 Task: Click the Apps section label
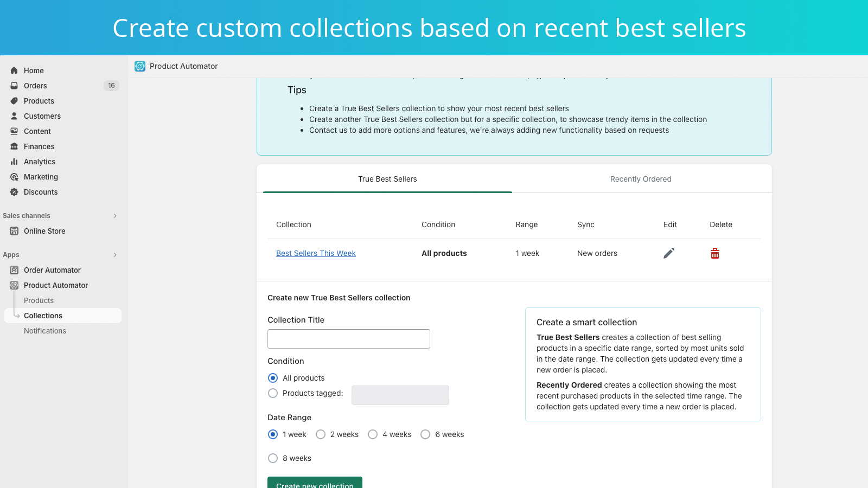tap(11, 255)
